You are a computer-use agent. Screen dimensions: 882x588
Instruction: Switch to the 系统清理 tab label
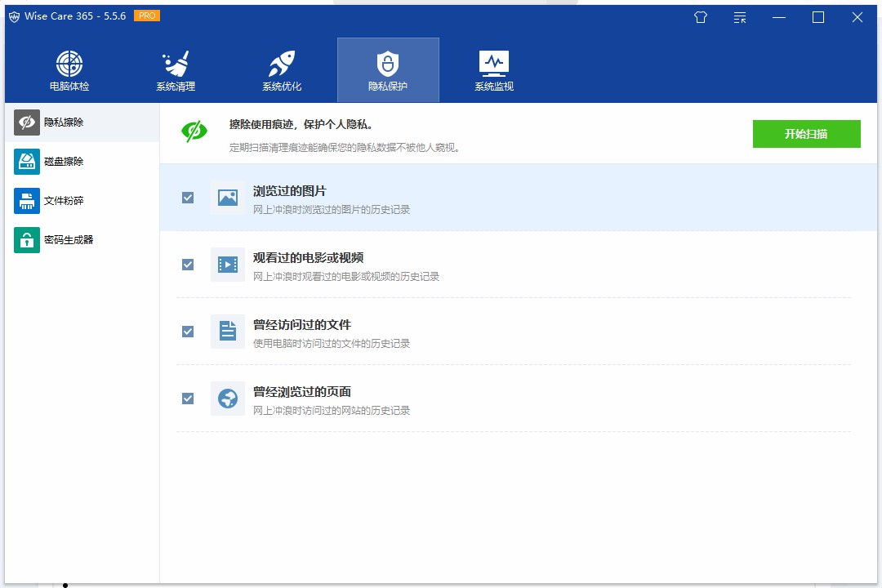(x=176, y=87)
